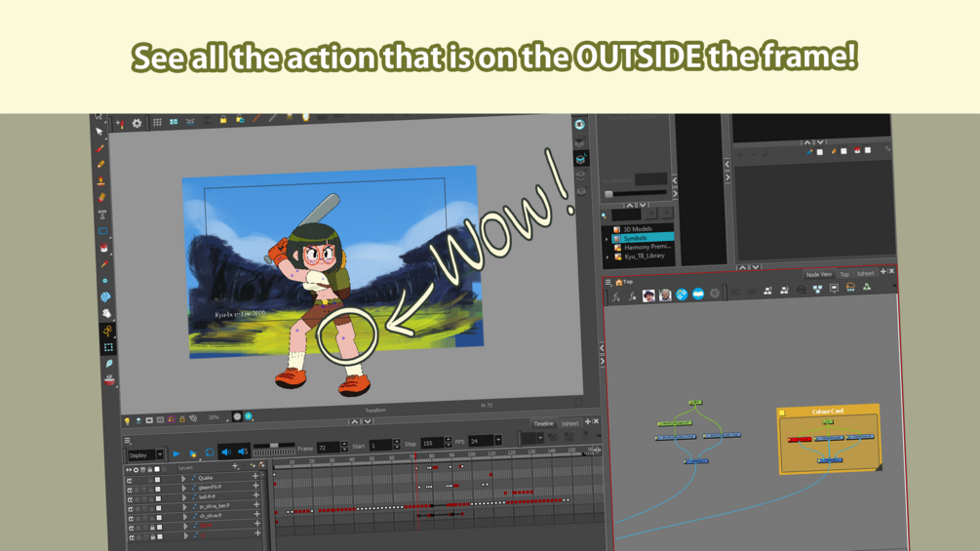This screenshot has width=980, height=551.
Task: Toggle enable icon for ball-P-P layer
Action: point(130,499)
